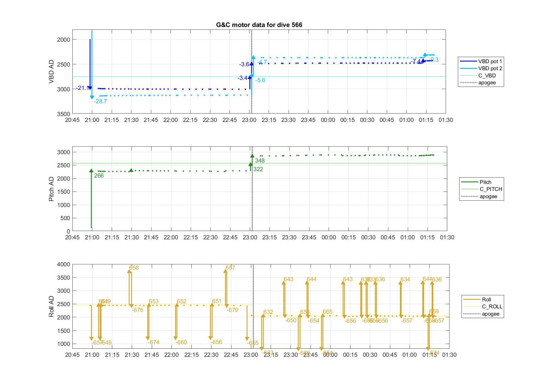This screenshot has width=557, height=392.
Task: Click the dark blue line sample beside 'VBD pot 1'
Action: click(468, 61)
